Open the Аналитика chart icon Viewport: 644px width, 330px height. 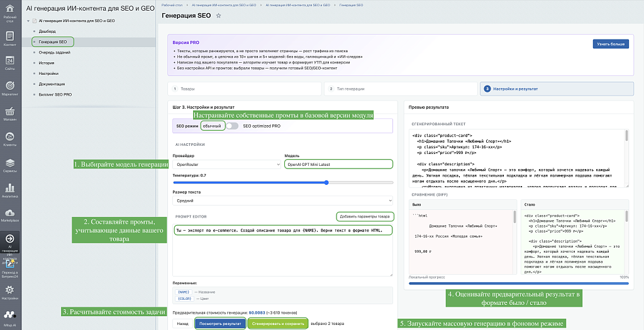pos(10,188)
